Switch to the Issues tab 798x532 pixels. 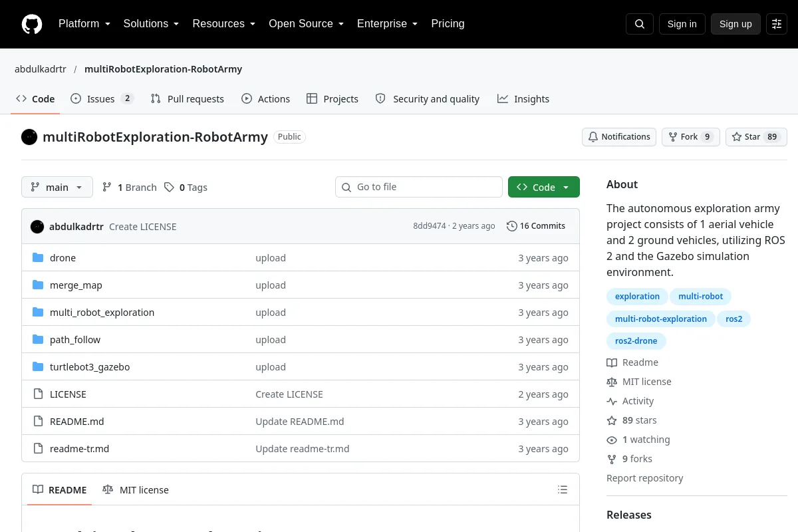click(102, 99)
